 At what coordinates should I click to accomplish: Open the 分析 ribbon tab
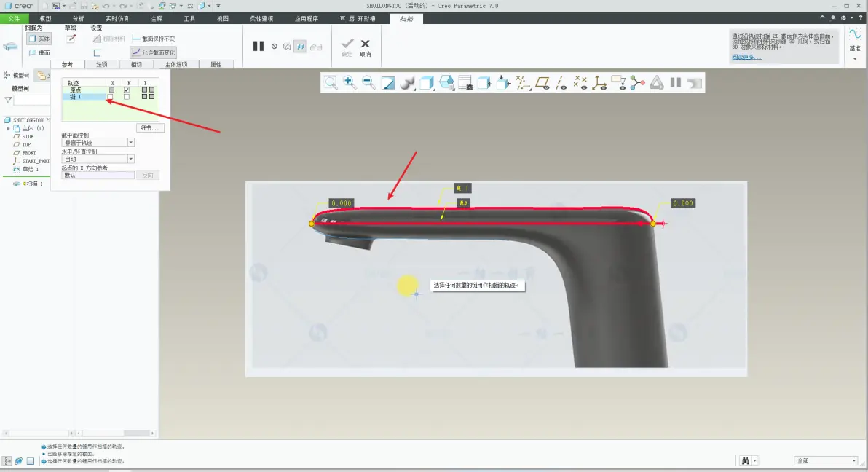coord(79,18)
